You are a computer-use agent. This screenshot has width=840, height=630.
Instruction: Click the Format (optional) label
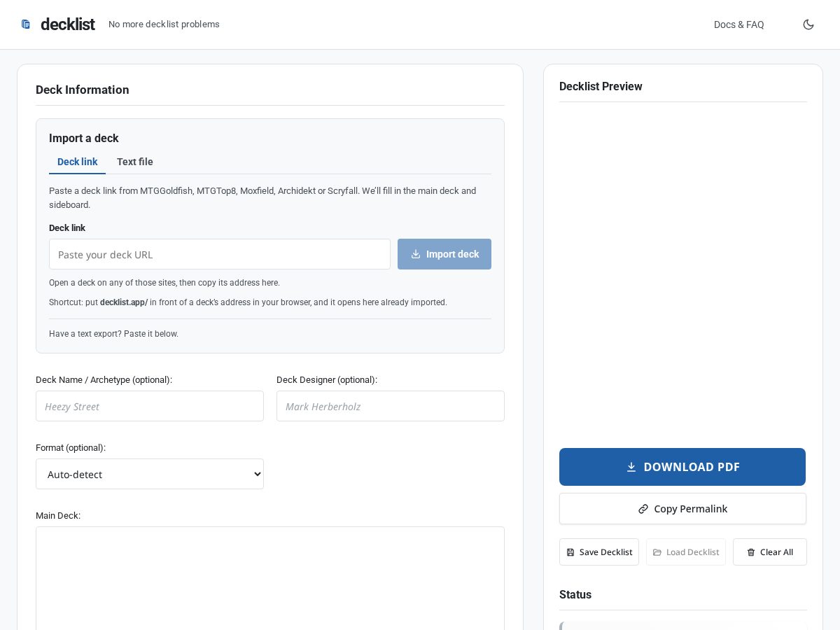coord(71,447)
